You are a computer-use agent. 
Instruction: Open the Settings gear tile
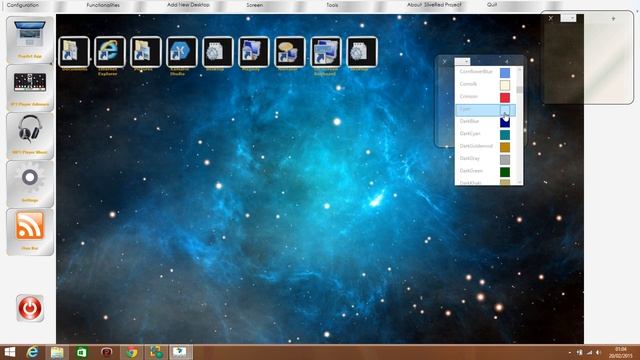click(x=30, y=183)
